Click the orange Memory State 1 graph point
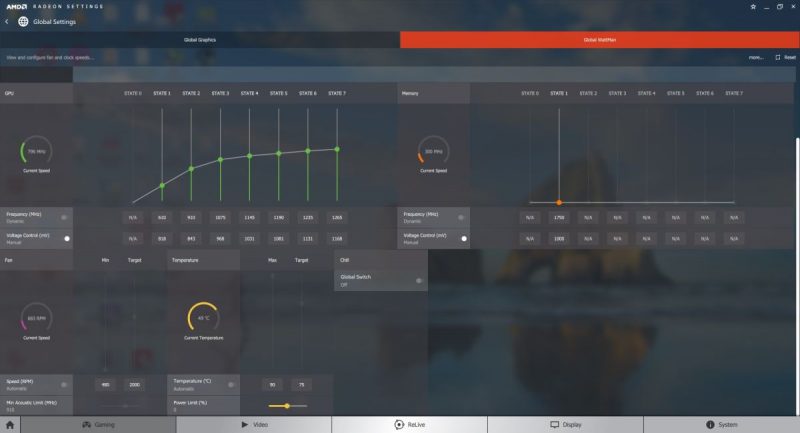This screenshot has height=433, width=800. (559, 202)
